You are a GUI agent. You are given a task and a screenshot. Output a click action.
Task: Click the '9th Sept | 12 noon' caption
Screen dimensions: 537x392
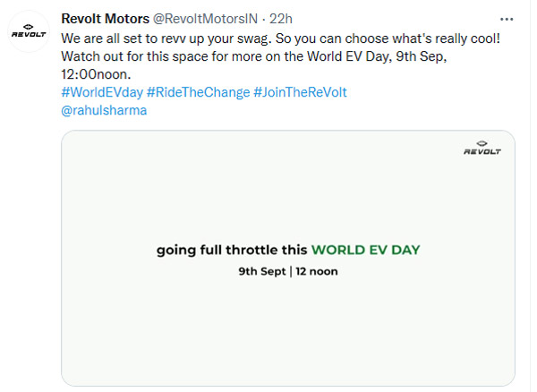click(288, 271)
